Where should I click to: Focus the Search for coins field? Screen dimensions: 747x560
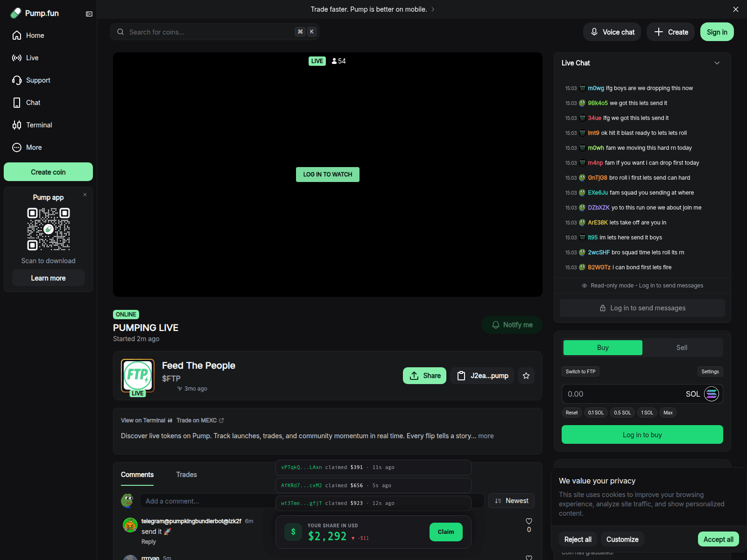click(x=215, y=32)
